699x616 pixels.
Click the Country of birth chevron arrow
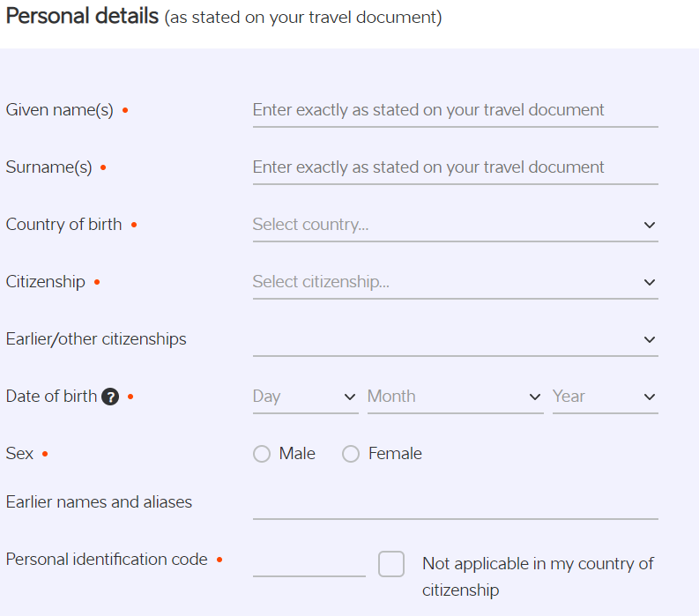(650, 225)
